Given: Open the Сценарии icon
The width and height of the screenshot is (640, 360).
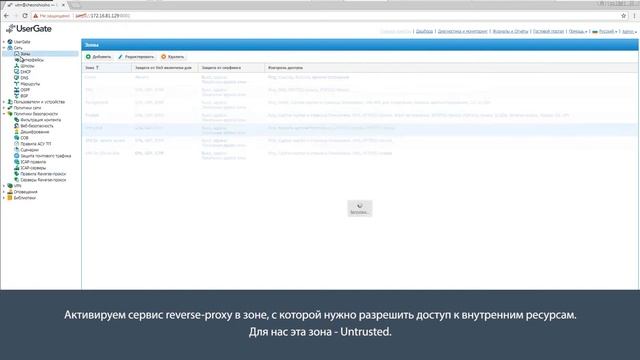Looking at the screenshot, I should point(17,150).
